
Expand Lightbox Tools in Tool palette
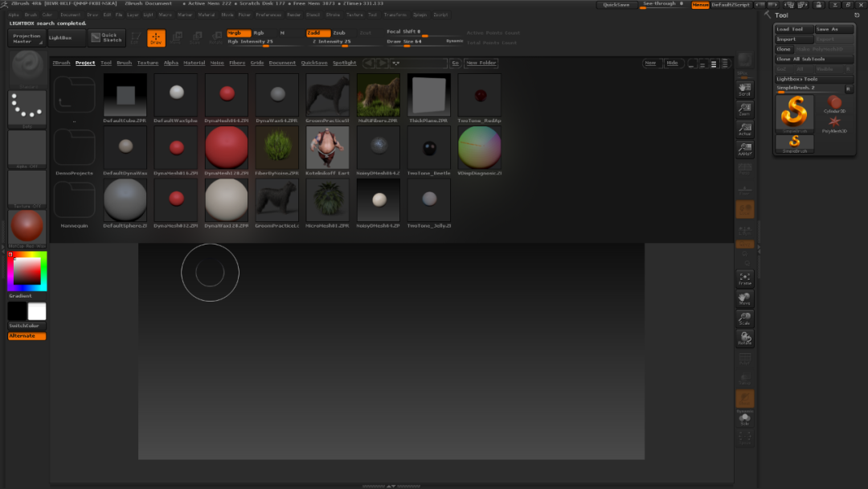813,79
